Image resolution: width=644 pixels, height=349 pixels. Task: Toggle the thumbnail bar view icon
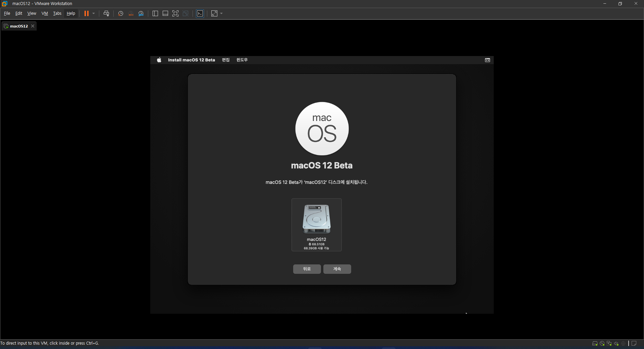pos(165,13)
